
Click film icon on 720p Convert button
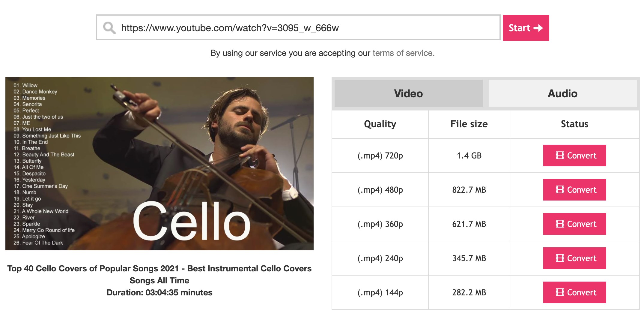point(560,155)
